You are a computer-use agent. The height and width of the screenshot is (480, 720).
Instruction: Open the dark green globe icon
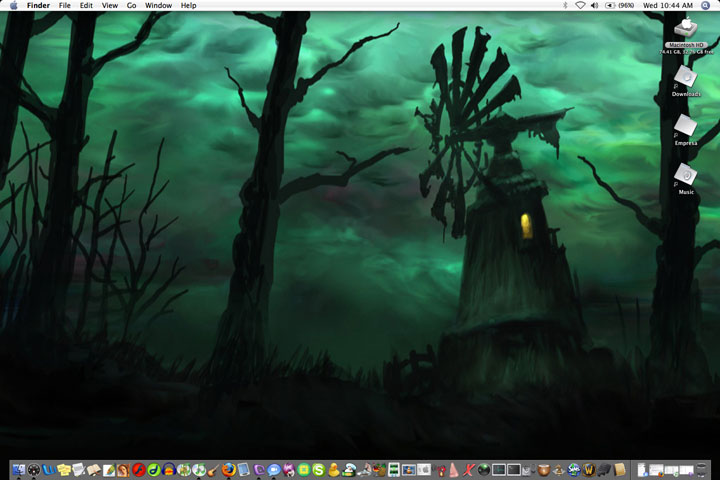click(484, 470)
